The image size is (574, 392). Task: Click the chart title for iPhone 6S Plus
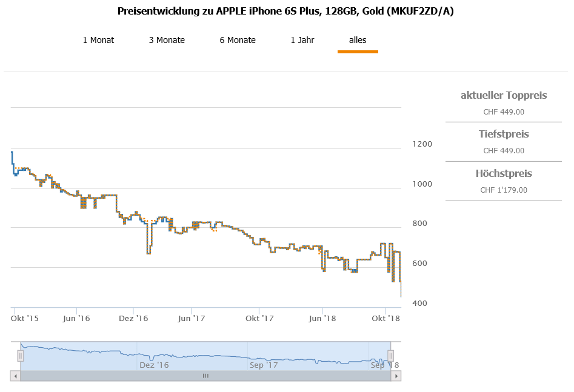(285, 12)
